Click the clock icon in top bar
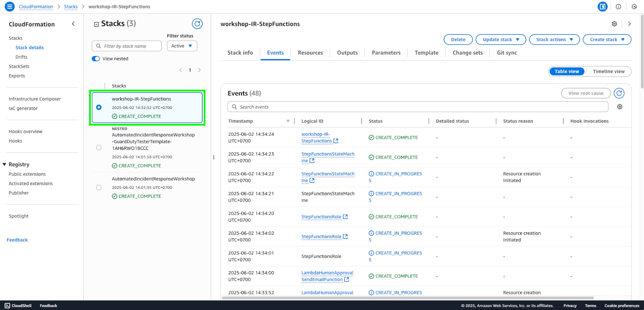The height and width of the screenshot is (310, 644). [x=634, y=6]
